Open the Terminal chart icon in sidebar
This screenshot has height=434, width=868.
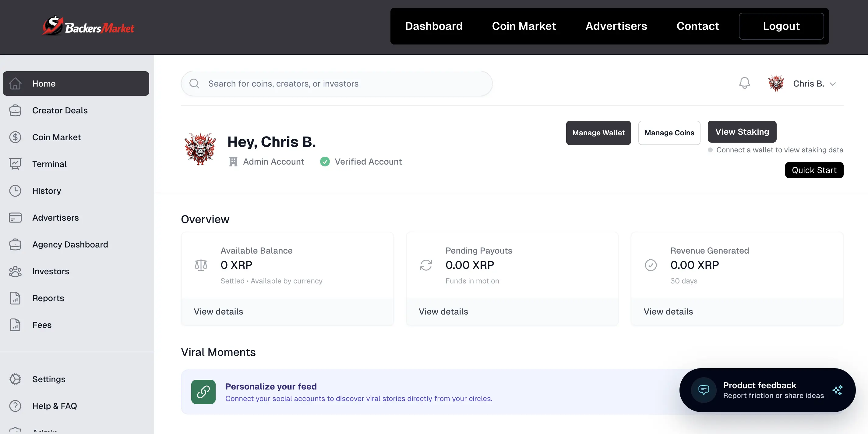[x=15, y=164]
